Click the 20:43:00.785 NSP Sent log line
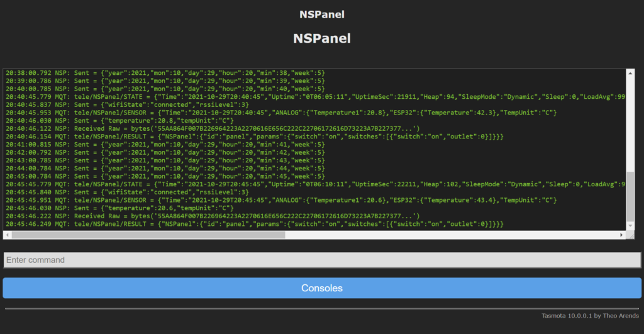 pos(165,160)
